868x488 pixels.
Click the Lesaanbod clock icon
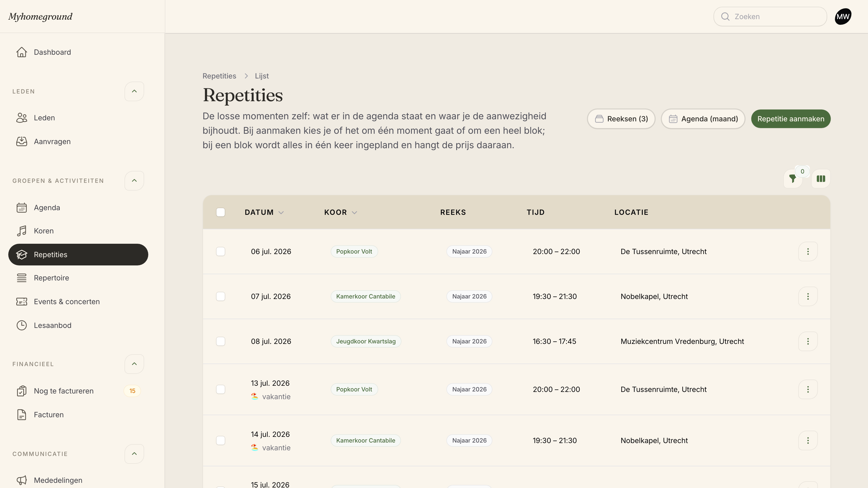pyautogui.click(x=21, y=325)
